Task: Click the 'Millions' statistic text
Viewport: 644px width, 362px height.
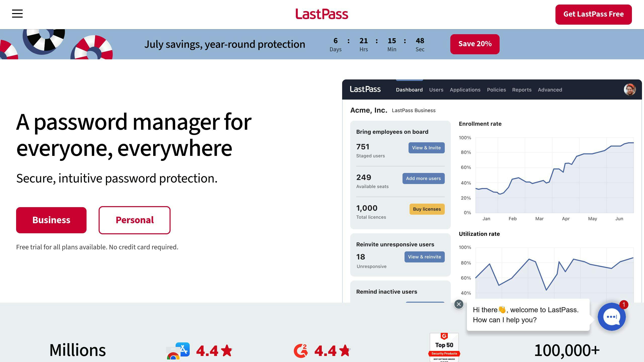Action: coord(77,350)
